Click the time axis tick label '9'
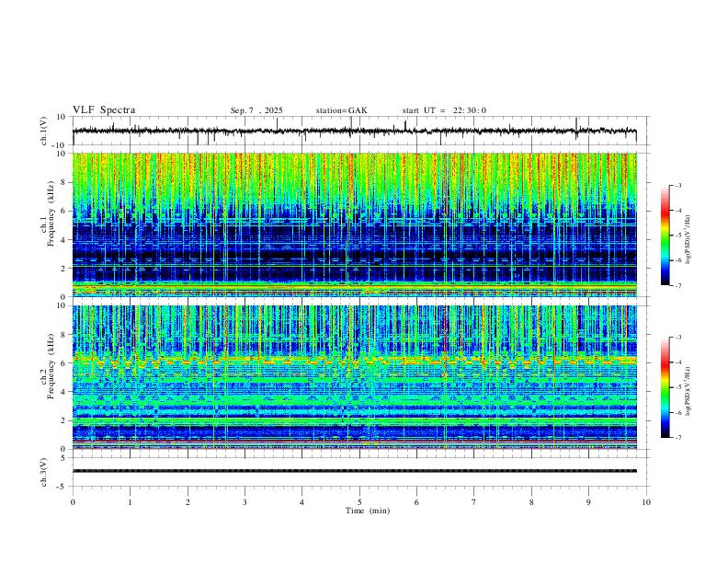The height and width of the screenshot is (563, 728). [x=588, y=502]
